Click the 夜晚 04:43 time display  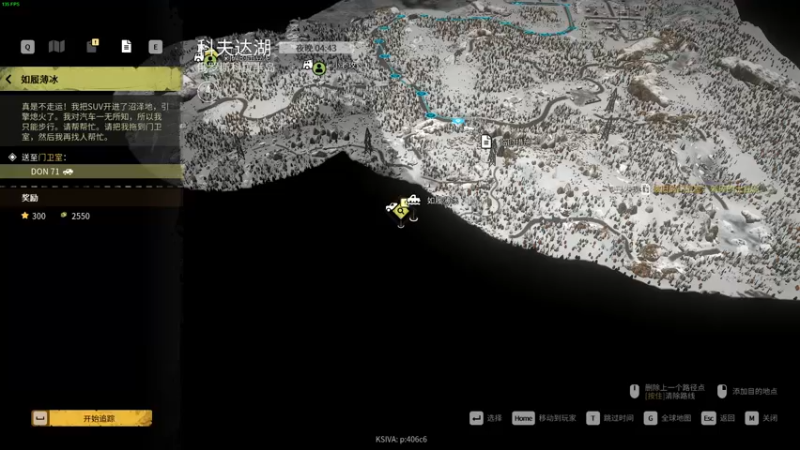point(316,48)
